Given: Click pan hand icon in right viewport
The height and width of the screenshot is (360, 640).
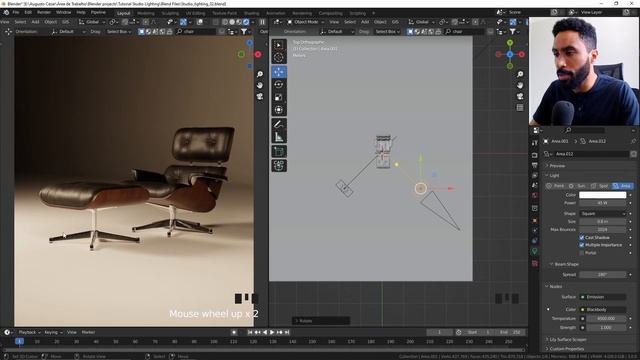Looking at the screenshot, I should [x=520, y=85].
